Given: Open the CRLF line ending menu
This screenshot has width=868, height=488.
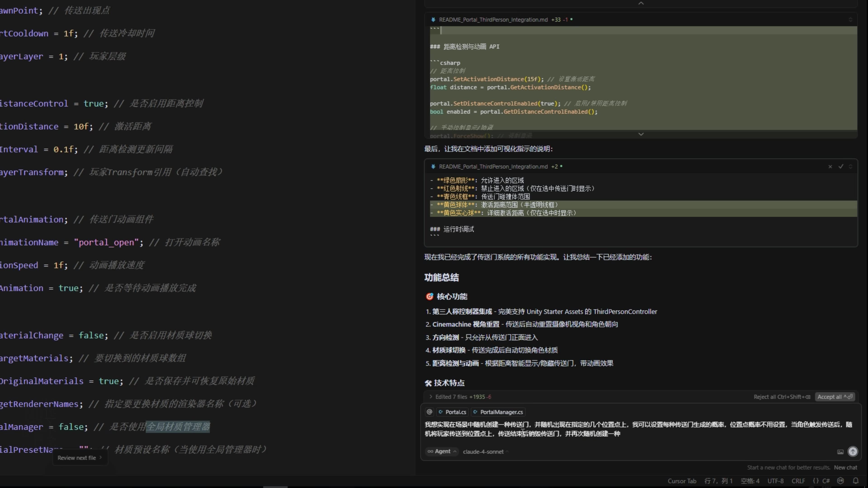Looking at the screenshot, I should click(x=798, y=481).
